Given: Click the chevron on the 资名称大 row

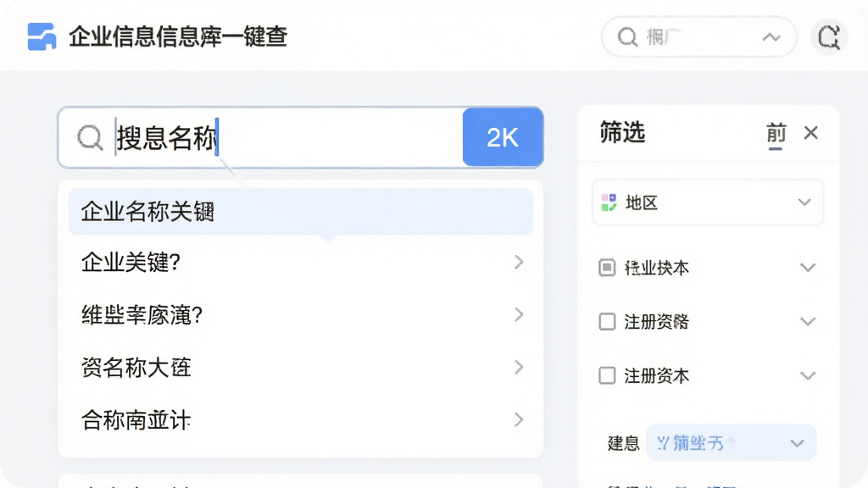Looking at the screenshot, I should click(x=519, y=367).
